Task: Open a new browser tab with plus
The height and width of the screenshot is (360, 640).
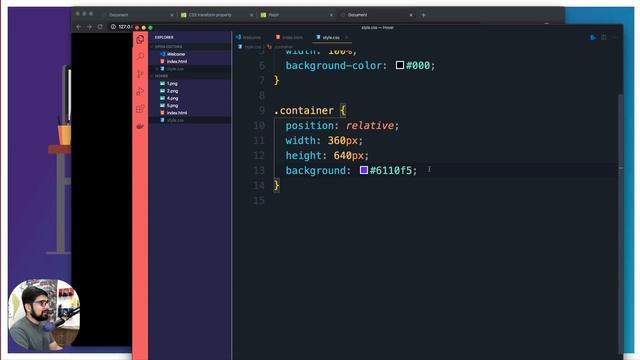Action: point(424,15)
